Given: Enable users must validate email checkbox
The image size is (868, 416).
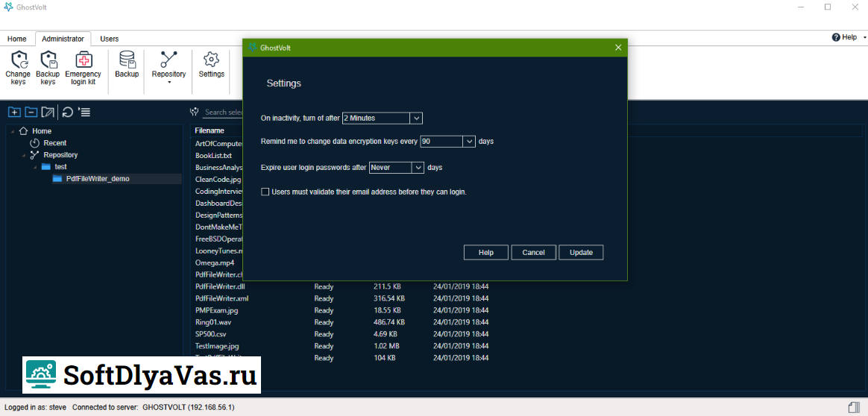Looking at the screenshot, I should [x=265, y=192].
